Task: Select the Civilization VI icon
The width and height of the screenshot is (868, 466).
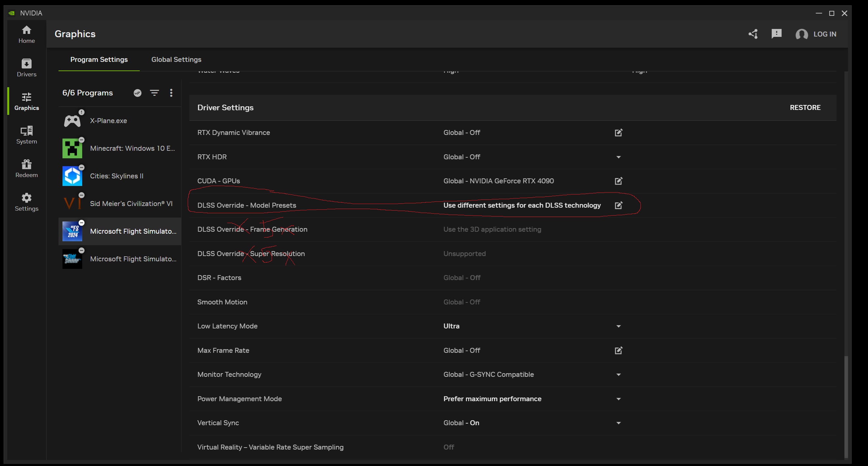Action: tap(72, 204)
